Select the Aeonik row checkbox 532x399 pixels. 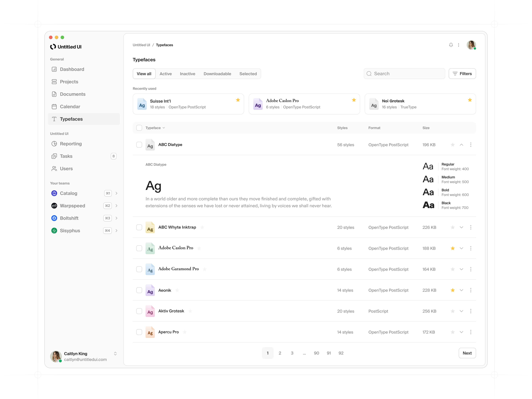pos(139,290)
